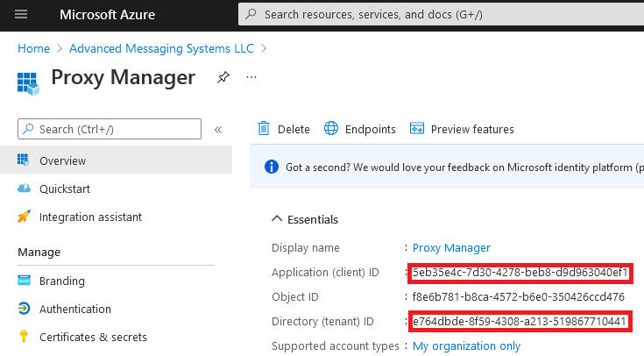This screenshot has width=644, height=356.
Task: Click the Proxy Manager page title
Action: point(124,78)
